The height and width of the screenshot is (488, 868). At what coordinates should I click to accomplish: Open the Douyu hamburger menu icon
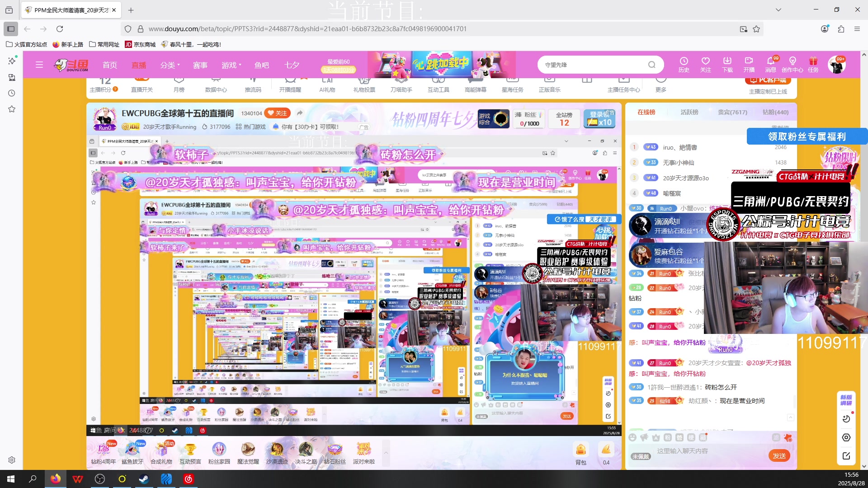39,65
